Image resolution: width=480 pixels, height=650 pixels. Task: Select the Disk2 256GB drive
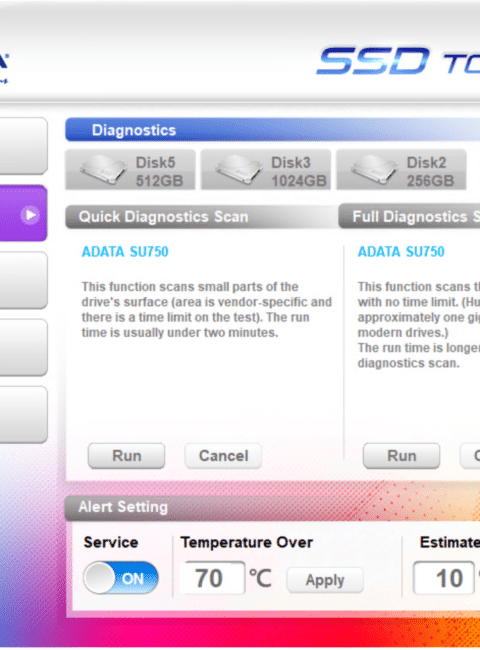pyautogui.click(x=401, y=170)
